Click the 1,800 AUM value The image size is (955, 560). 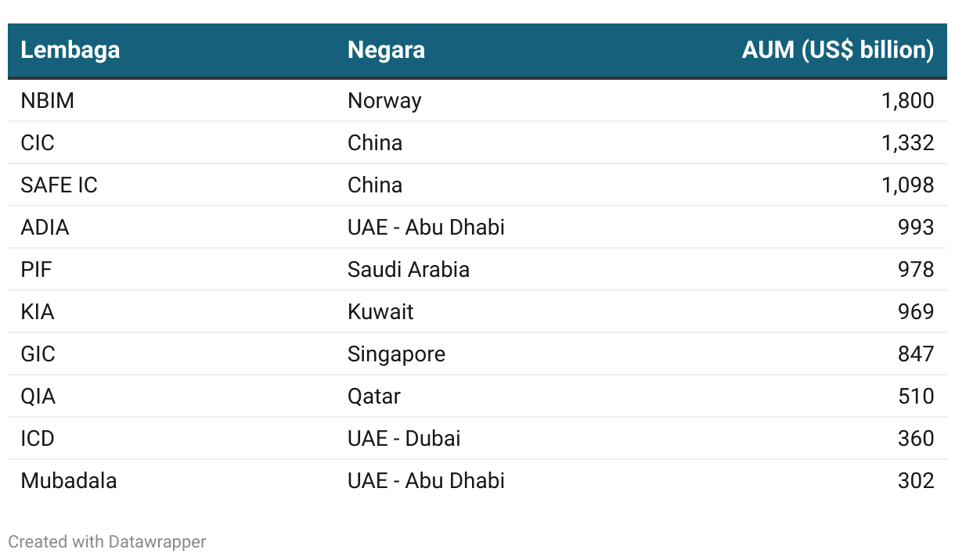point(908,101)
